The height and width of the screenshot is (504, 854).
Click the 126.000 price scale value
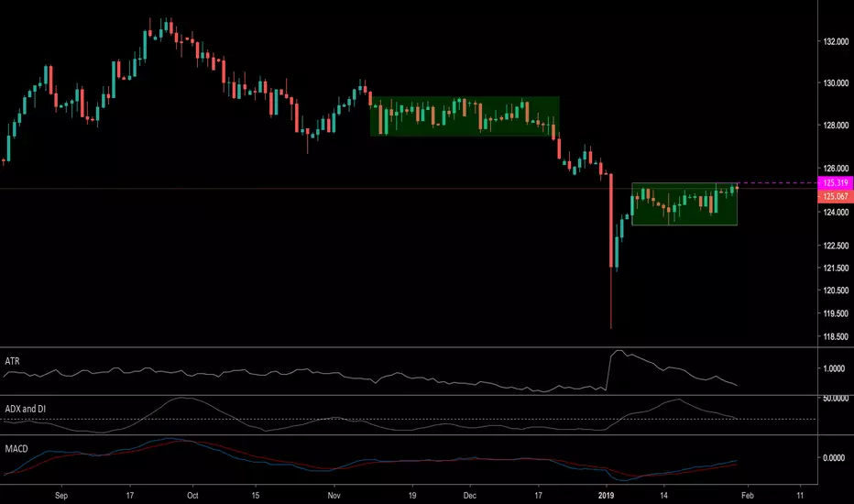[836, 169]
